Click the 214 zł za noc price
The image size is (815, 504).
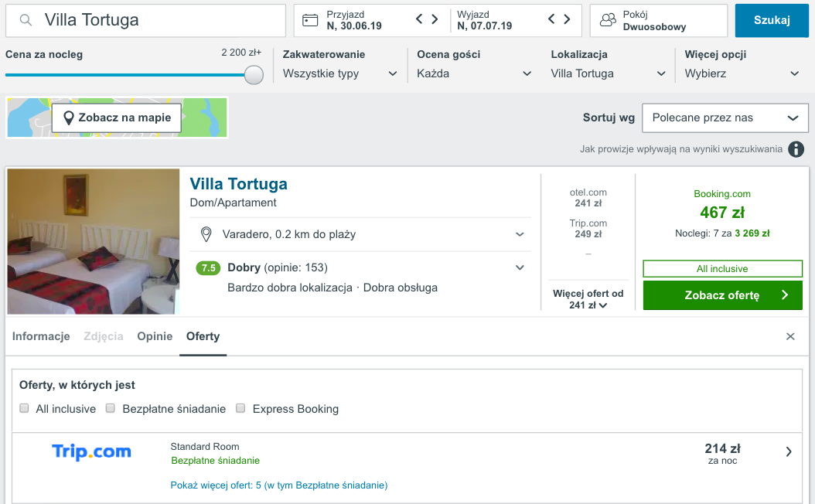click(722, 453)
